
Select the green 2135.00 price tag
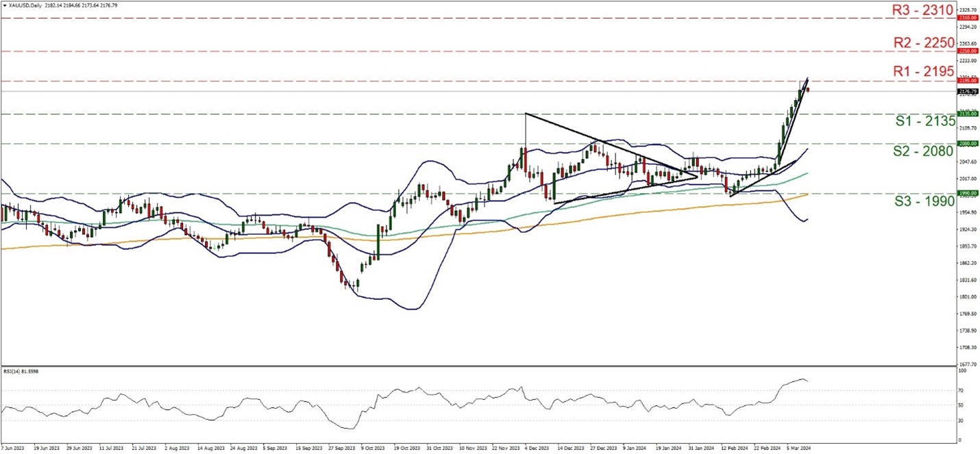[968, 114]
